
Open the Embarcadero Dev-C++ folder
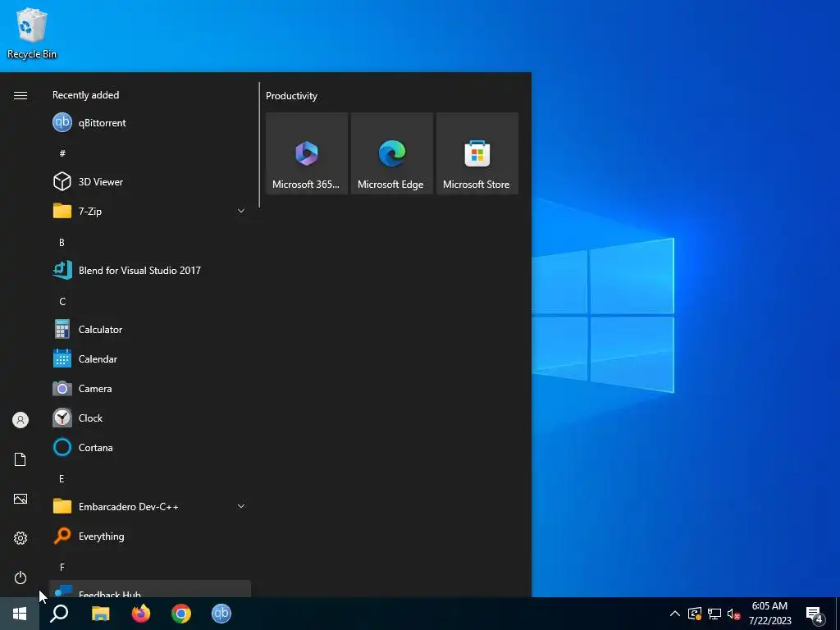150,506
